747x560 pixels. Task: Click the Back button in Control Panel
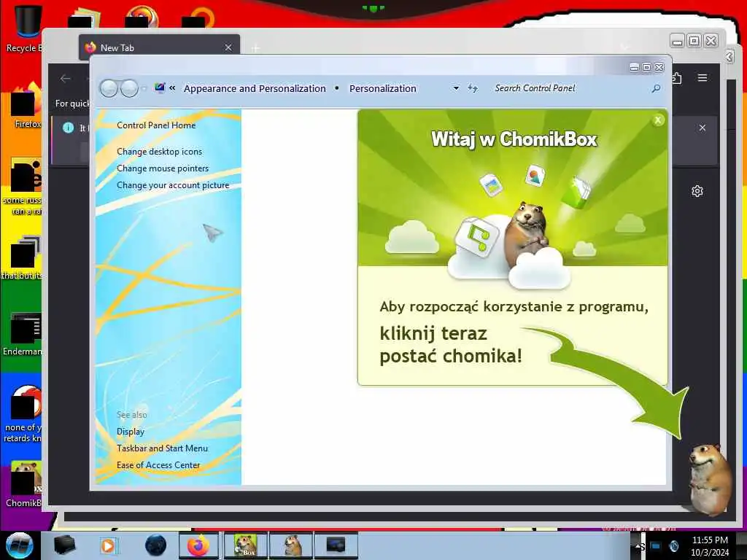pyautogui.click(x=109, y=88)
